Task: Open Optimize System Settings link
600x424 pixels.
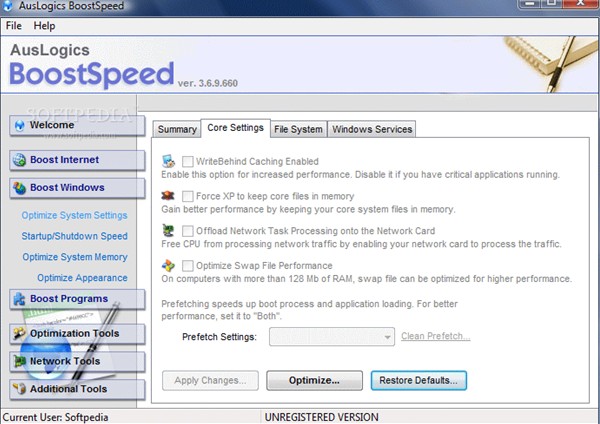Action: click(75, 215)
